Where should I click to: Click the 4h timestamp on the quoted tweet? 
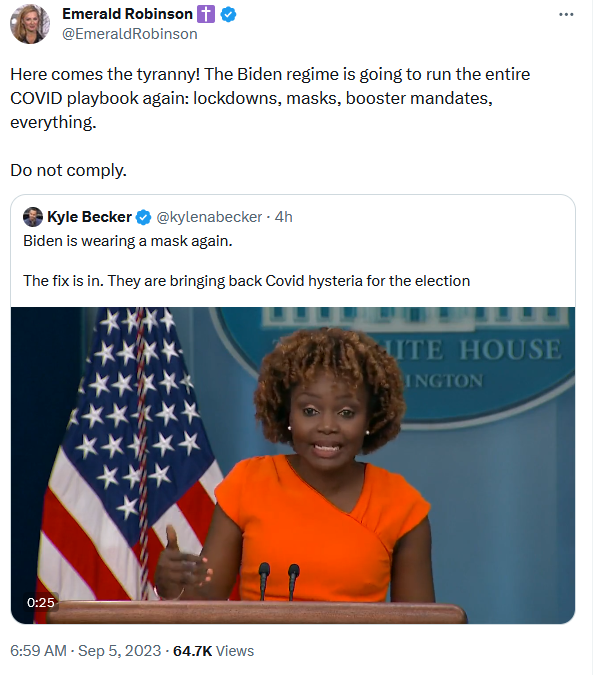pyautogui.click(x=284, y=217)
